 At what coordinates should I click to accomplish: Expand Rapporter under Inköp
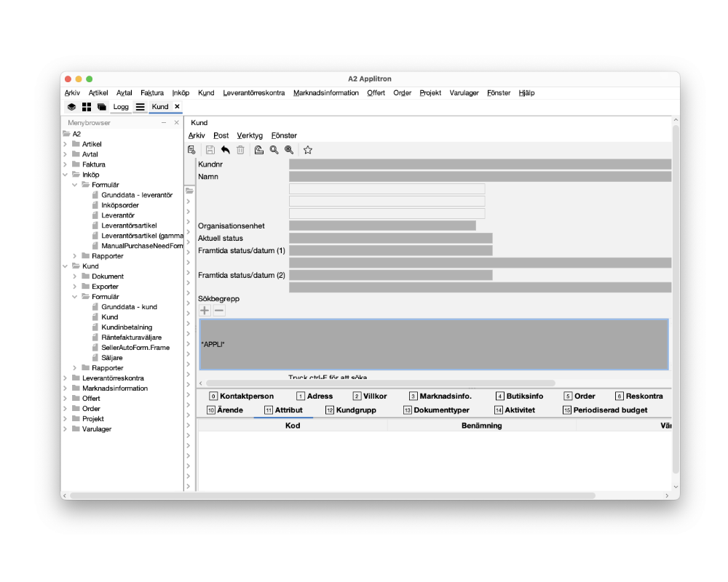coord(75,256)
